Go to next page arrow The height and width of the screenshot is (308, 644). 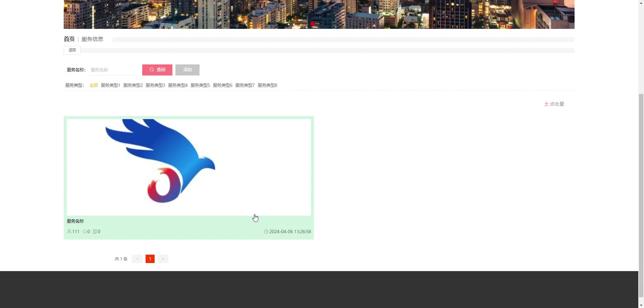tap(163, 259)
